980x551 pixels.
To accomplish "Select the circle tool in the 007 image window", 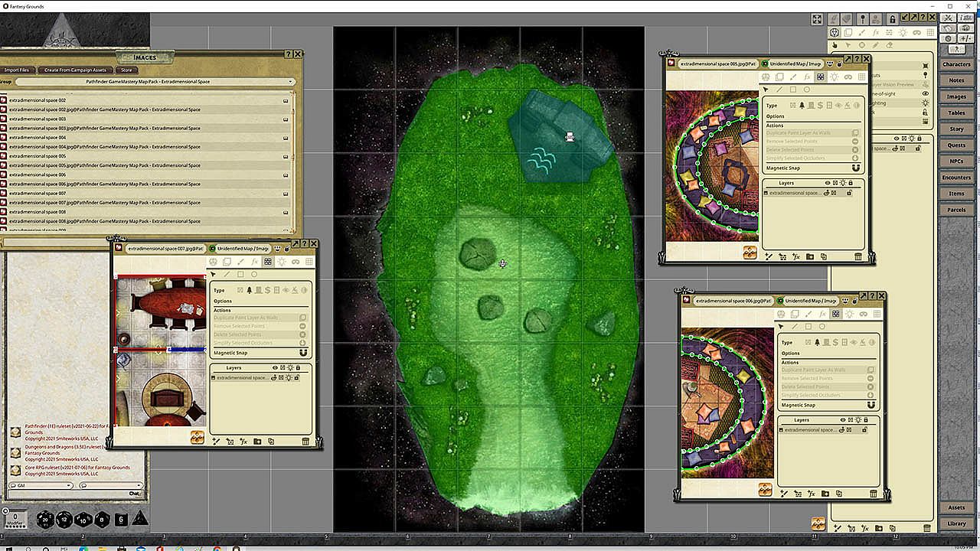I will coord(254,274).
